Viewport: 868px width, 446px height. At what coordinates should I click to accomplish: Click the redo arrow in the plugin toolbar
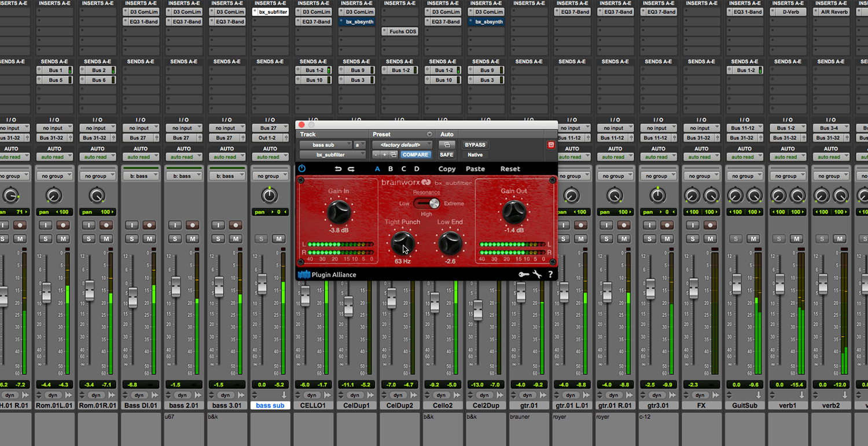coord(351,169)
